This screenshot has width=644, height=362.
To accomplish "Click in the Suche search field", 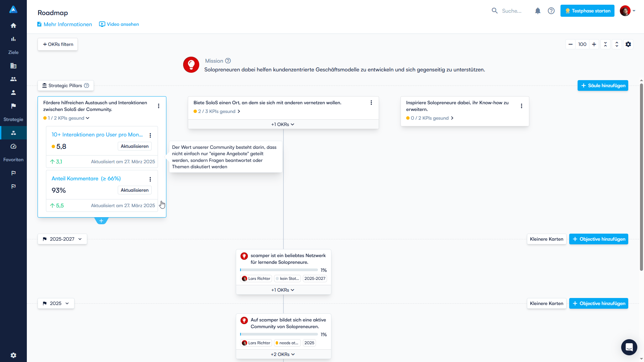I will click(512, 11).
